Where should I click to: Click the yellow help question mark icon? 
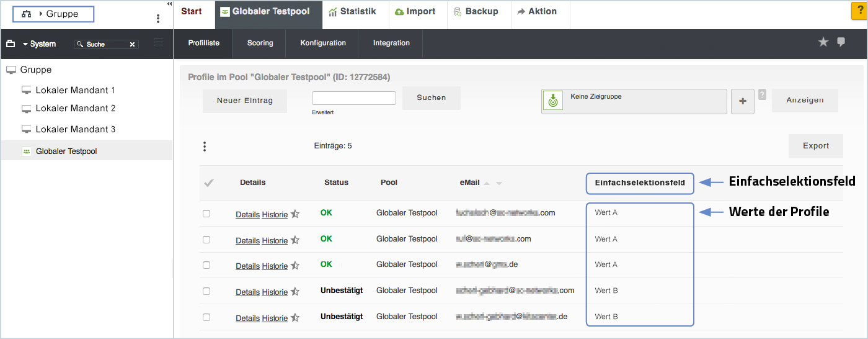pos(860,12)
